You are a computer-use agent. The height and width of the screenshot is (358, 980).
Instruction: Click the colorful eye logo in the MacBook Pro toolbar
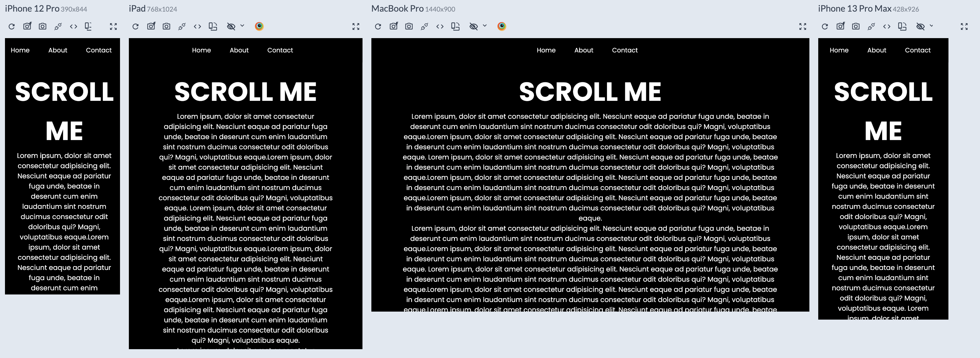pos(501,26)
